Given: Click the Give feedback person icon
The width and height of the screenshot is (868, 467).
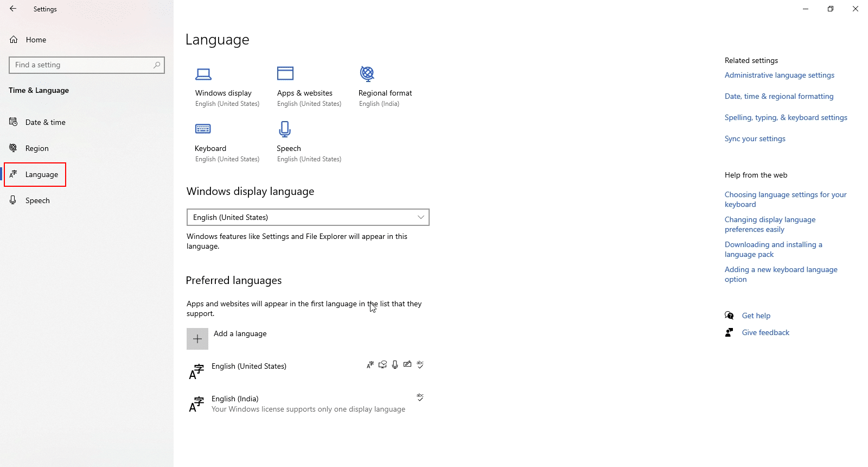Looking at the screenshot, I should click(729, 332).
